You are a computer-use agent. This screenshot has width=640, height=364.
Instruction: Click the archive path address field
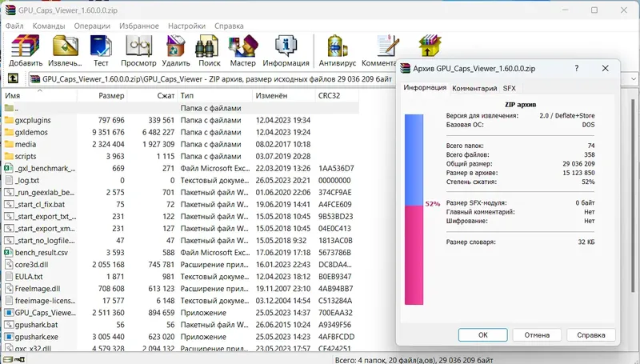click(216, 78)
